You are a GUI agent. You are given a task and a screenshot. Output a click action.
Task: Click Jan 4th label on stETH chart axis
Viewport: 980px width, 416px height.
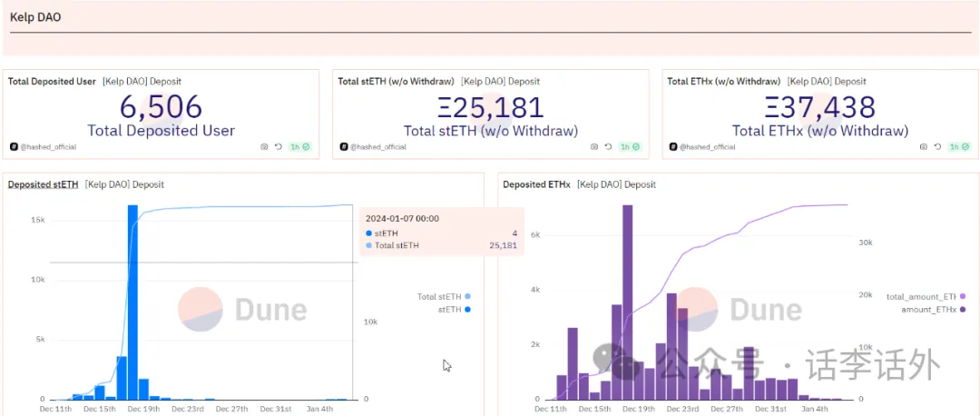pyautogui.click(x=318, y=409)
